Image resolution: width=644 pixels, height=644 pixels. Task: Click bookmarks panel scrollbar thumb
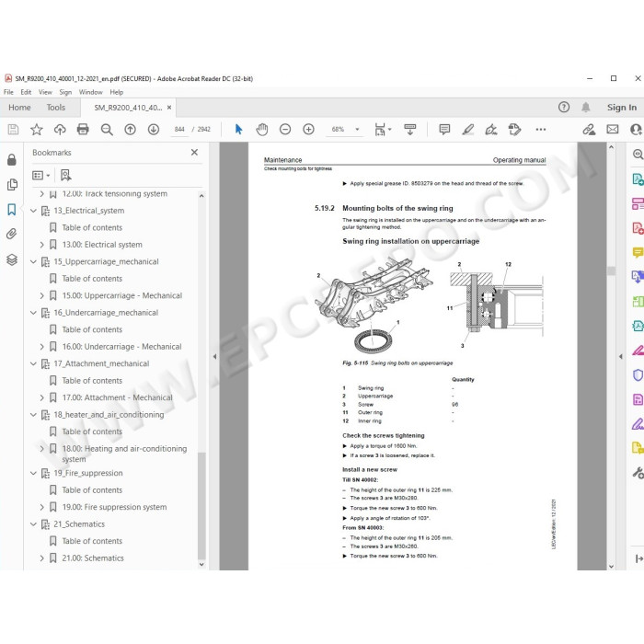[x=201, y=506]
